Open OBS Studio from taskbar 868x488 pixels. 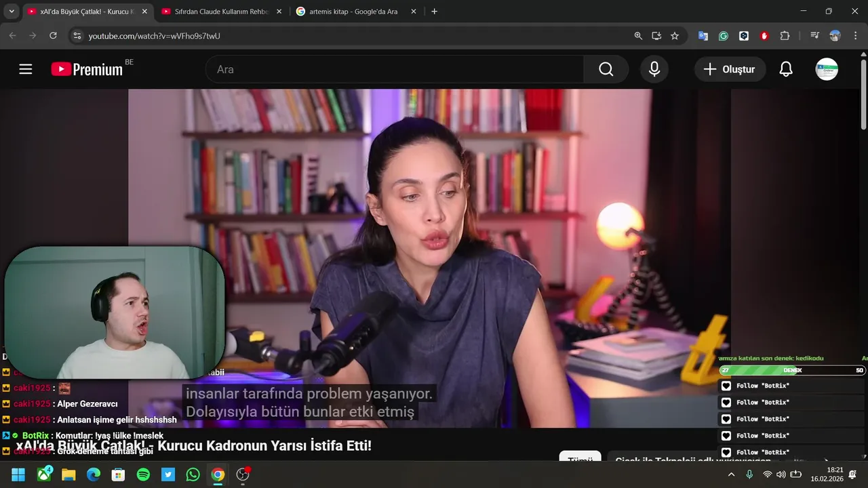pos(243,474)
